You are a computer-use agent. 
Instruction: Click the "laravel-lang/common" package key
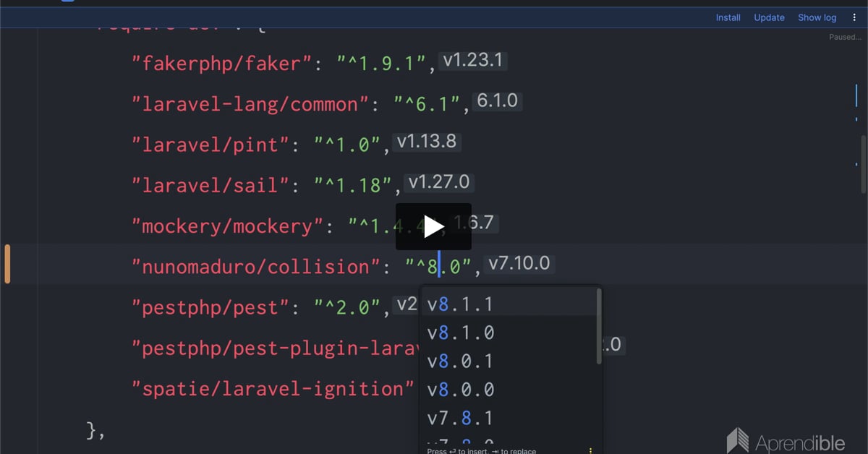[250, 104]
